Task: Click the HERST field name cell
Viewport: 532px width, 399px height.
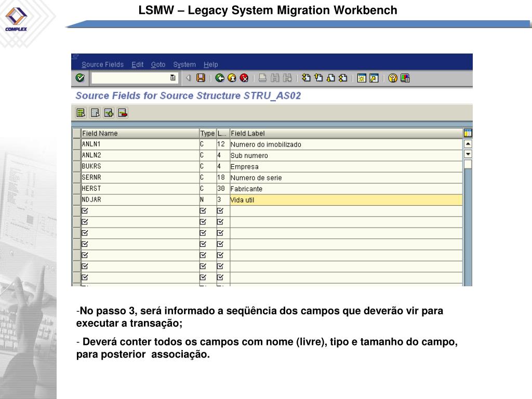Action: tap(140, 188)
